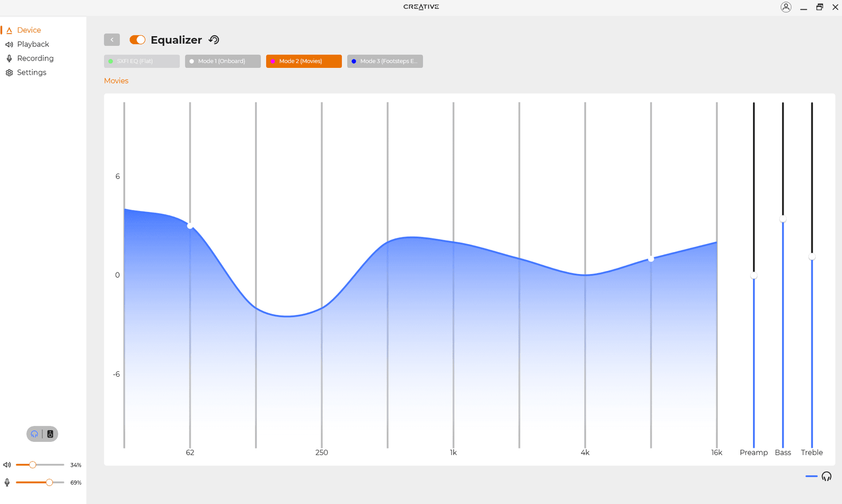This screenshot has height=504, width=842.
Task: Open the Playback section in sidebar
Action: pos(33,44)
